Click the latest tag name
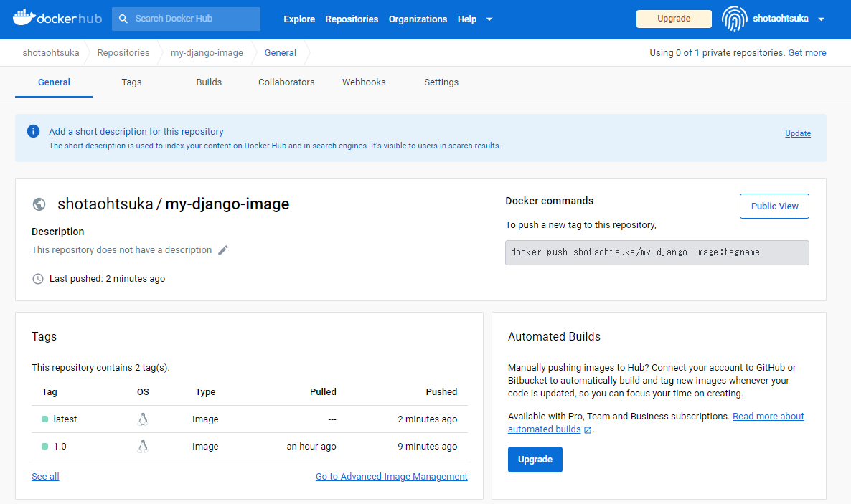The height and width of the screenshot is (504, 851). 65,419
